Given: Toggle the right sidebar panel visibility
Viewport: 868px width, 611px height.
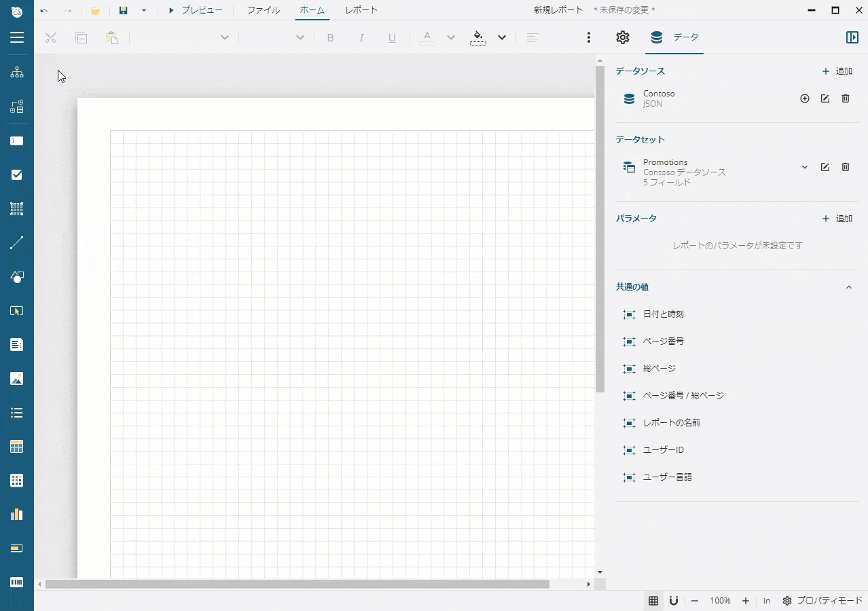Looking at the screenshot, I should (x=852, y=37).
